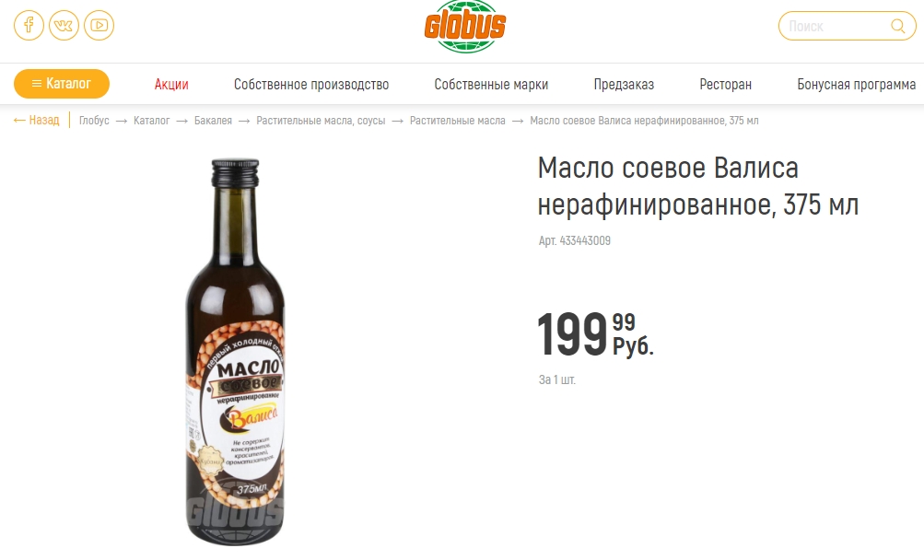Select Собственное производство in navigation

pyautogui.click(x=311, y=85)
